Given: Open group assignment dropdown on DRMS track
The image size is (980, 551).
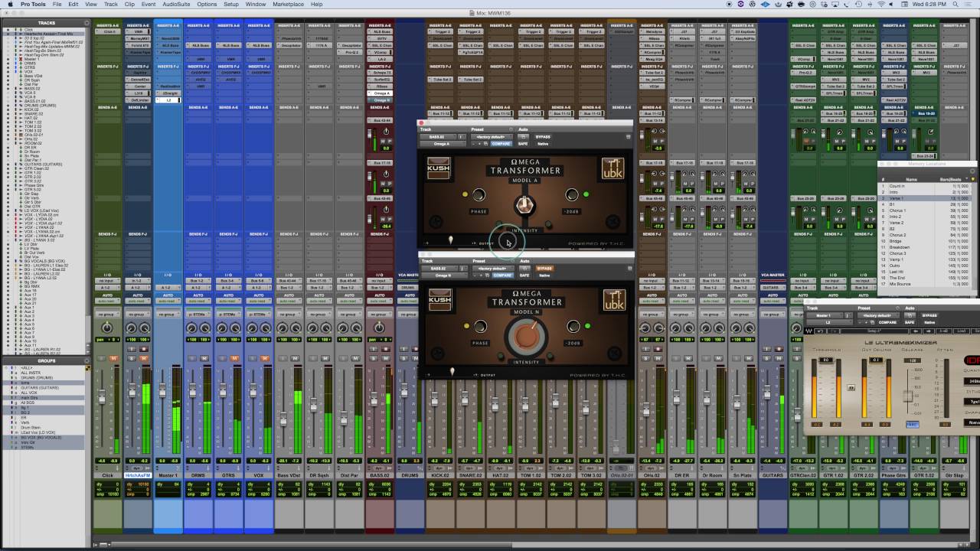Looking at the screenshot, I should (x=198, y=314).
